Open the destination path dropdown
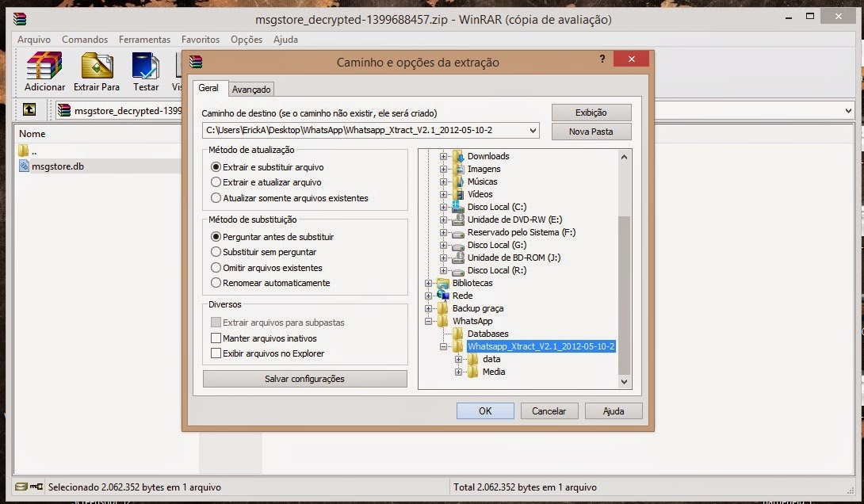Image resolution: width=864 pixels, height=504 pixels. (533, 131)
